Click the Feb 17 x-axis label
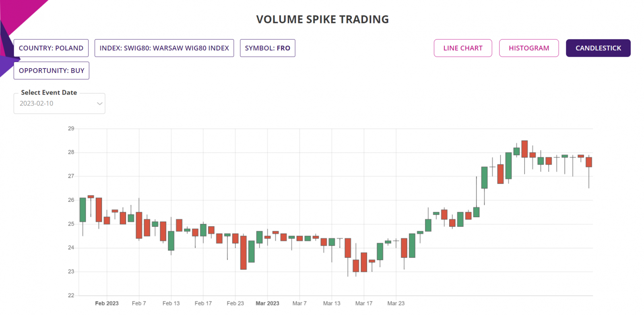Screen dimensions: 644x315 pos(203,303)
